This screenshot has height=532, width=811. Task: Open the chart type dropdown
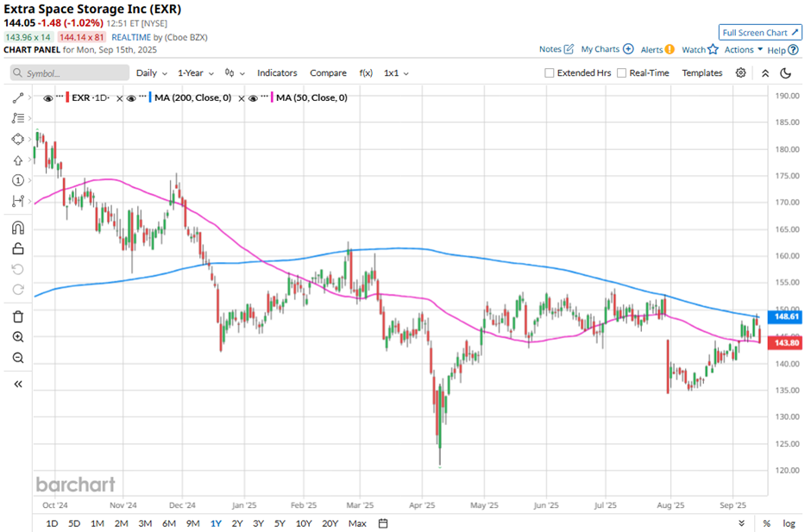pos(235,73)
